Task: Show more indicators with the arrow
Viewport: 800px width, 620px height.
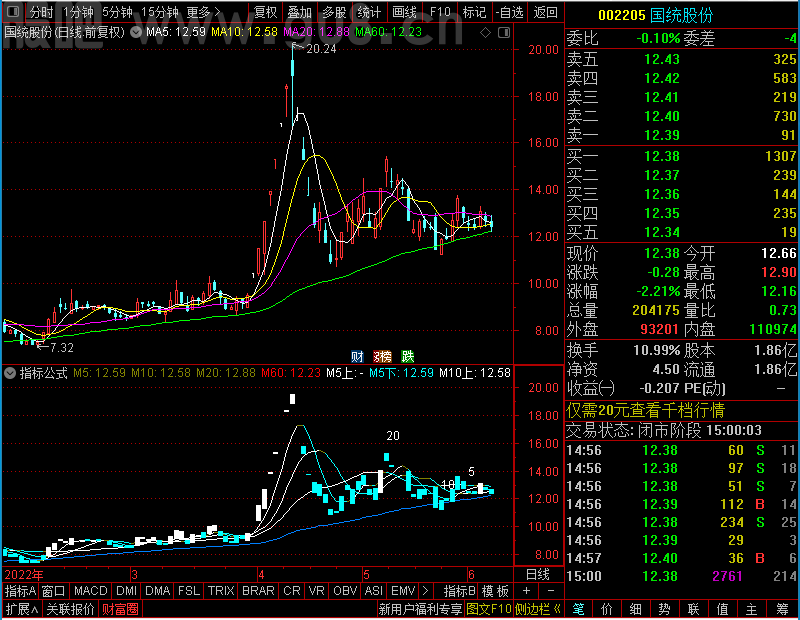Action: click(426, 591)
